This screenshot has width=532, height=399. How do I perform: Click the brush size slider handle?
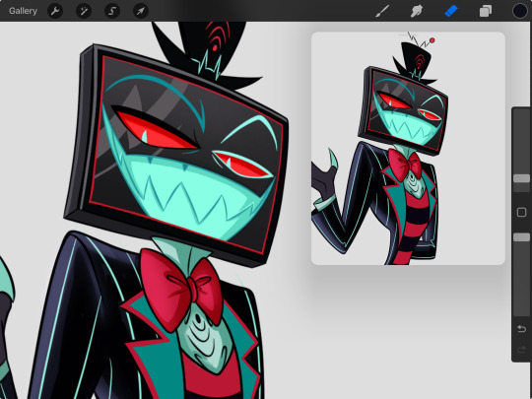pos(521,178)
